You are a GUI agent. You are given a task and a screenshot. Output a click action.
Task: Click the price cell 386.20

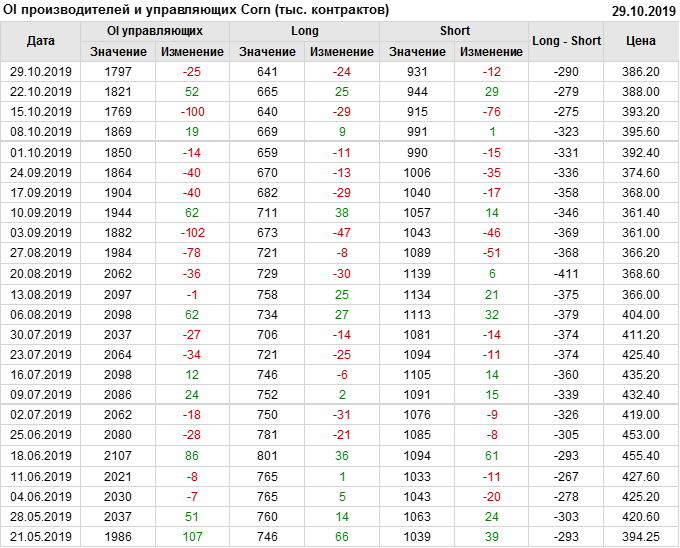[x=640, y=73]
